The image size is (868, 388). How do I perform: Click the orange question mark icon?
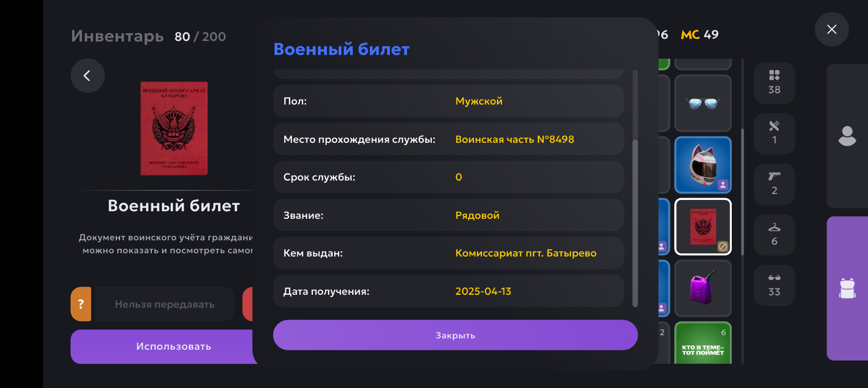coord(81,304)
